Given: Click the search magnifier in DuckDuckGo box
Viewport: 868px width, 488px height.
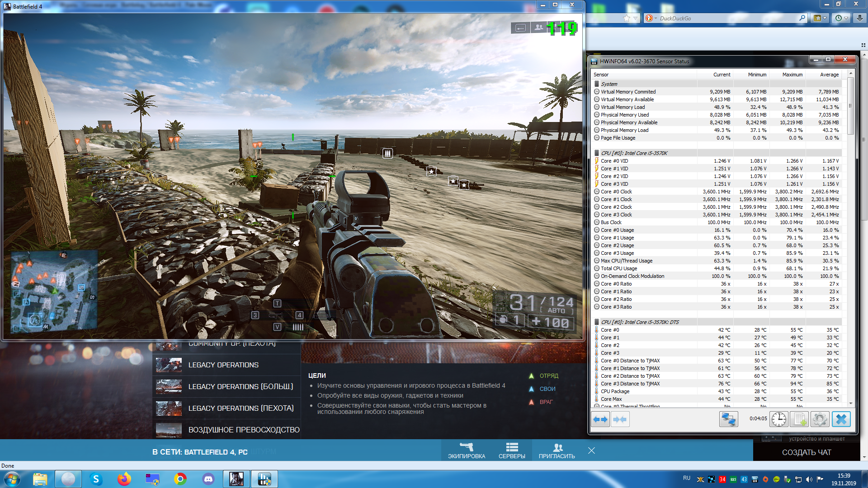Looking at the screenshot, I should 802,18.
